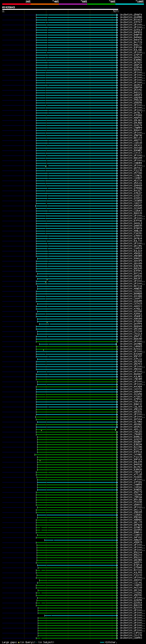Viewport: 146px width, 644px height.
Task: Click the UniRef100_A8WE95 identifier
Action: coord(131,289)
